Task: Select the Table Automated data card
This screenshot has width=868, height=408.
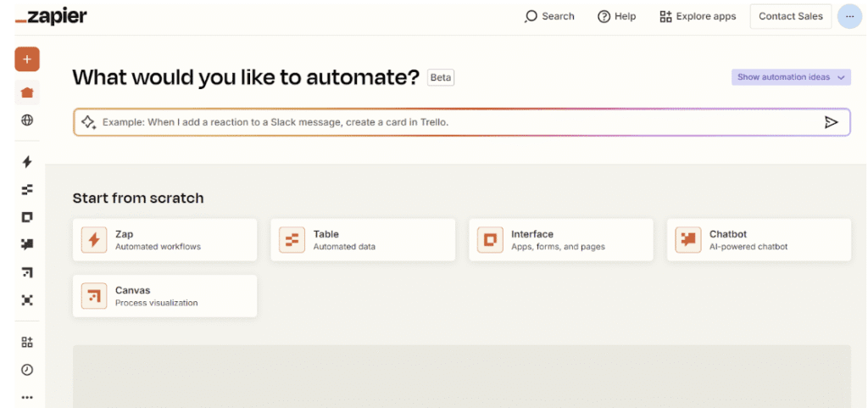Action: (x=363, y=240)
